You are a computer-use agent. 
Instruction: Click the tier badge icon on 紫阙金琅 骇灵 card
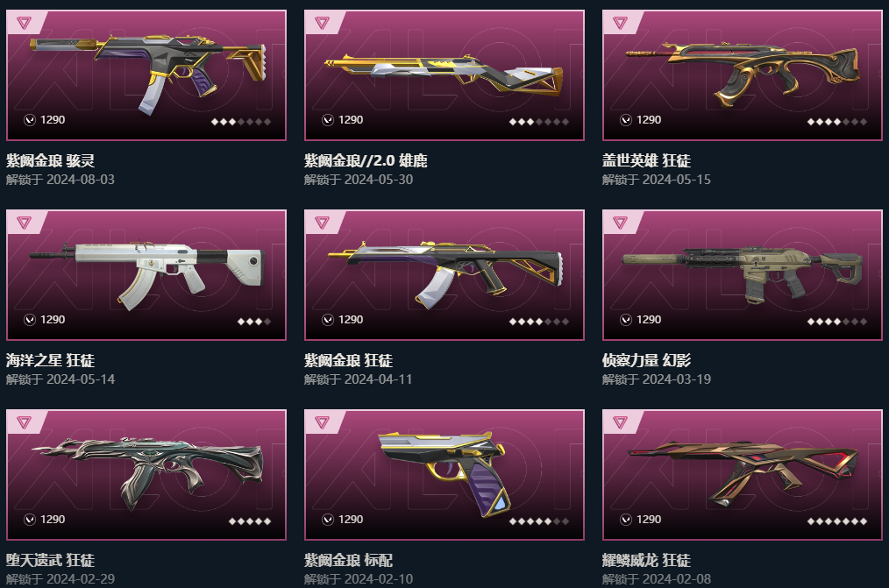tap(24, 24)
